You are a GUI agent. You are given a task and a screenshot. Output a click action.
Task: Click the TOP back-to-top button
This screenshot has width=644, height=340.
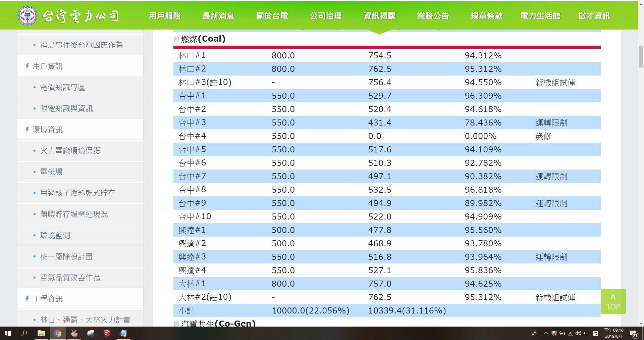pos(613,301)
